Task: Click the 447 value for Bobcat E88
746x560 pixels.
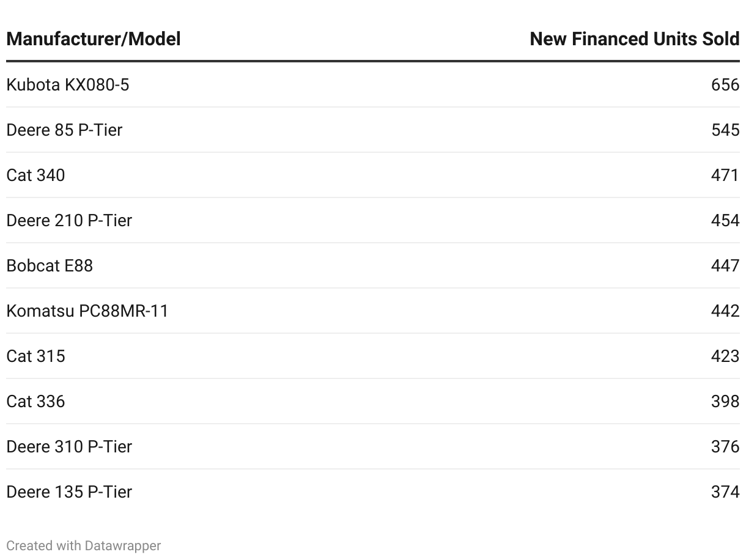Action: [x=725, y=265]
